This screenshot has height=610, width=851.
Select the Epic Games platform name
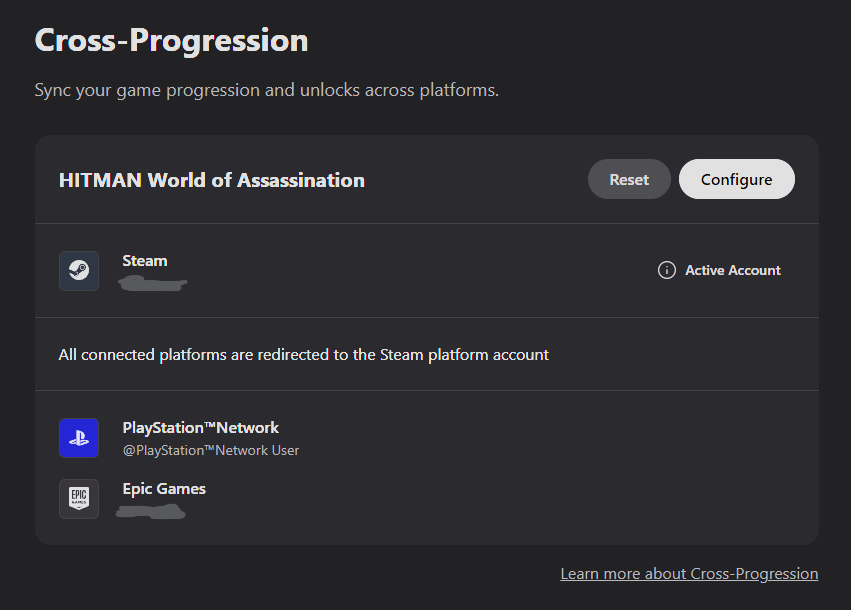164,489
